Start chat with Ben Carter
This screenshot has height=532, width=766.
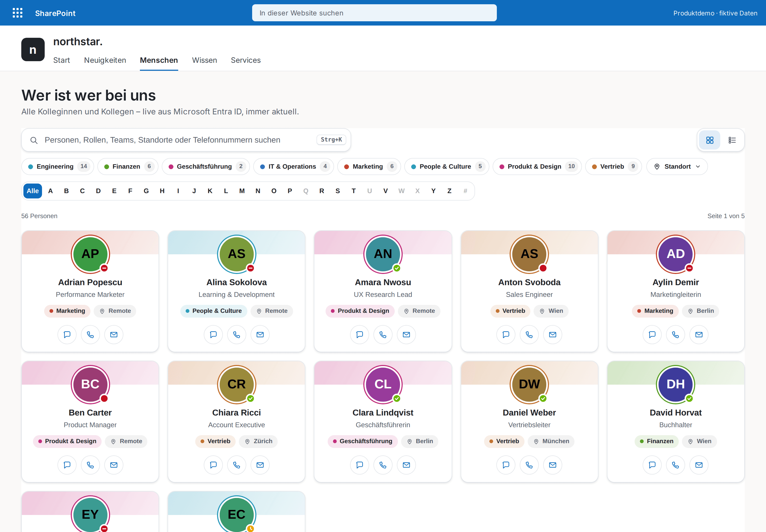67,465
